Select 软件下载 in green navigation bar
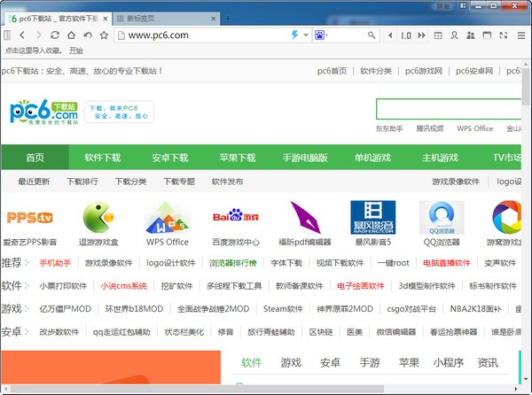This screenshot has height=395, width=532. coord(102,158)
